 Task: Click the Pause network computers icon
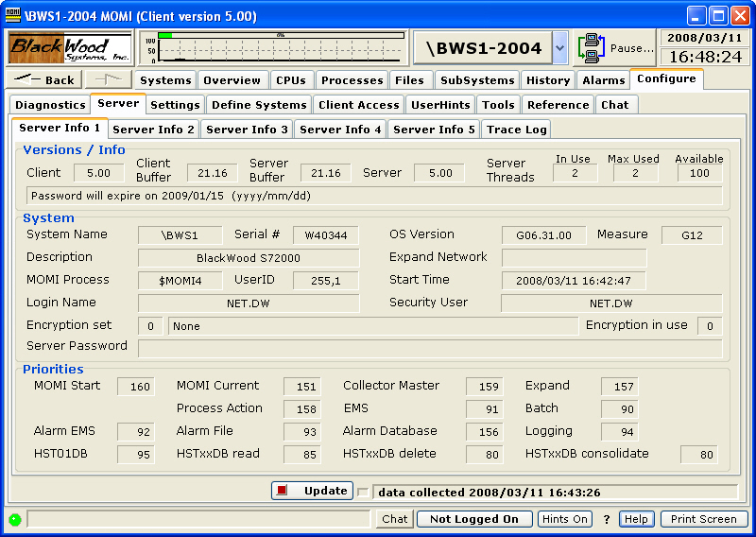click(593, 47)
